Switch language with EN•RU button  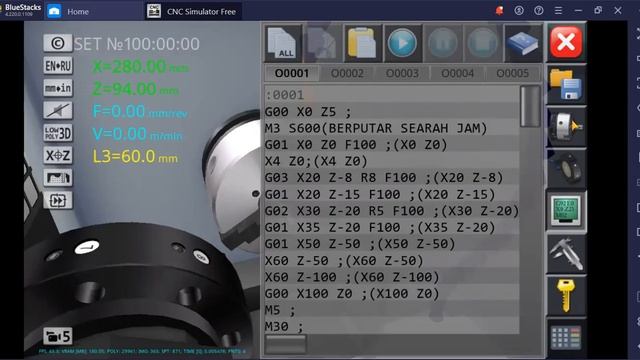pyautogui.click(x=58, y=65)
